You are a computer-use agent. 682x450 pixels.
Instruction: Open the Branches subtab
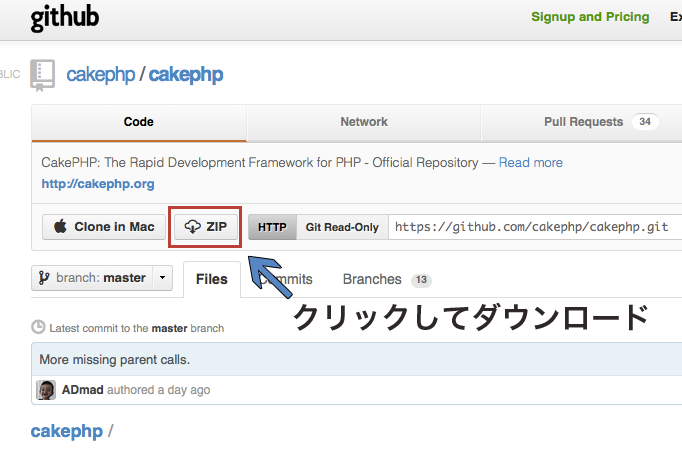coord(372,279)
